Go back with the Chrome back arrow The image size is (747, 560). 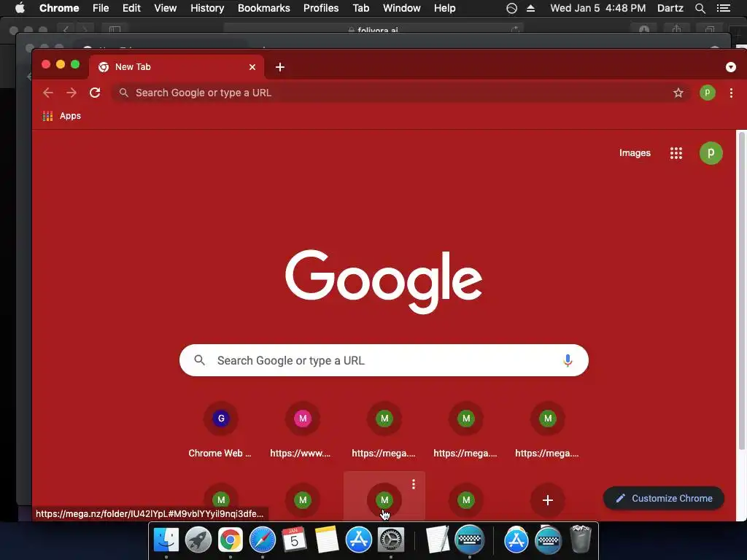tap(48, 93)
